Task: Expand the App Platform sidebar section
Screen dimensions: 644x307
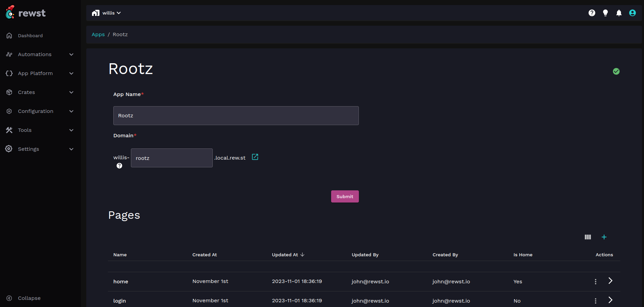Action: (40, 73)
